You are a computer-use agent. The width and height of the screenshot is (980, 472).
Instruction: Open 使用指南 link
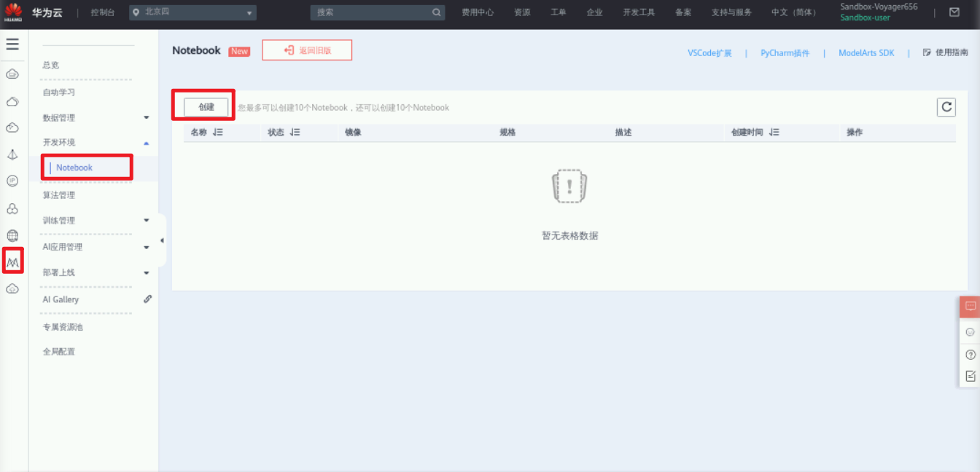tap(946, 52)
